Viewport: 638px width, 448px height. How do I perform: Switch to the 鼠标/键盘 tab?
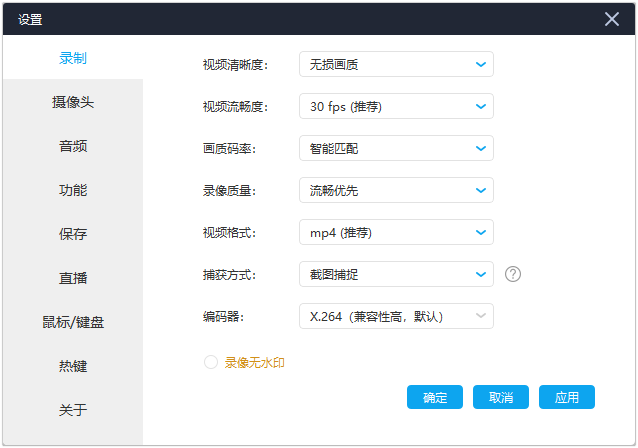click(x=73, y=322)
